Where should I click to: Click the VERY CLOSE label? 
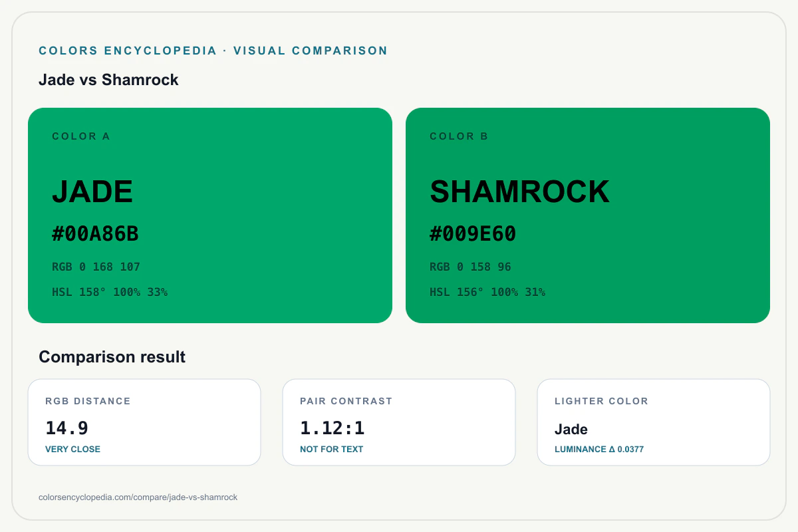click(x=72, y=450)
